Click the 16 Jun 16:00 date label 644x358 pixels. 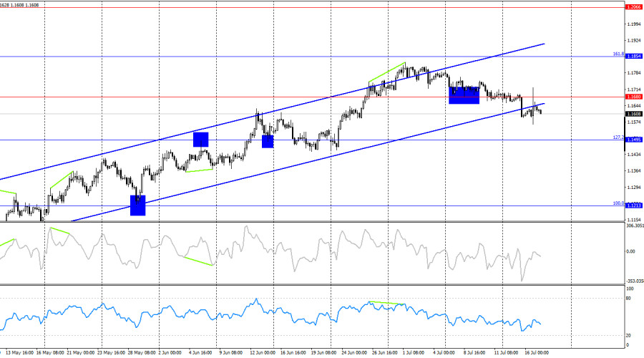(293, 353)
